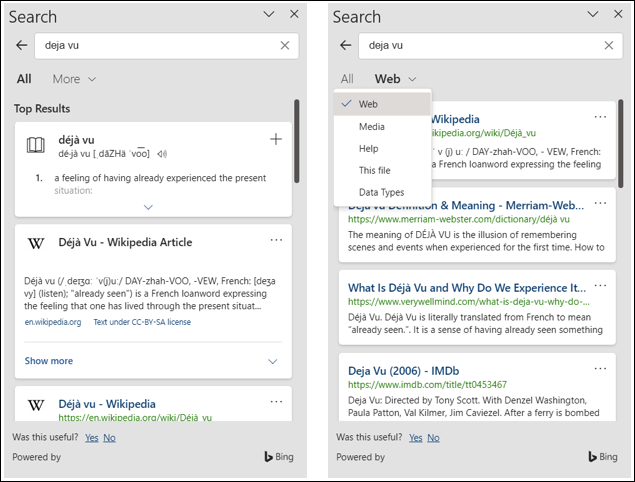Screen dimensions: 635x482
Task: Open more options for right Wikipedia result
Action: pyautogui.click(x=600, y=117)
